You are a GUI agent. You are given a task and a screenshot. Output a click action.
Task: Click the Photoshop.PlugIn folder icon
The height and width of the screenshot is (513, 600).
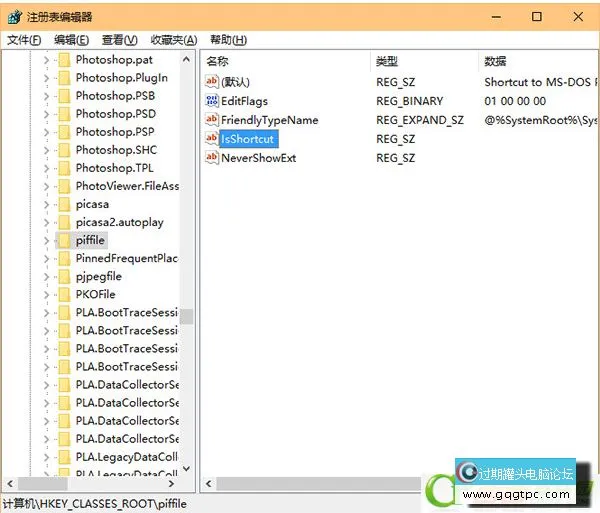point(64,78)
